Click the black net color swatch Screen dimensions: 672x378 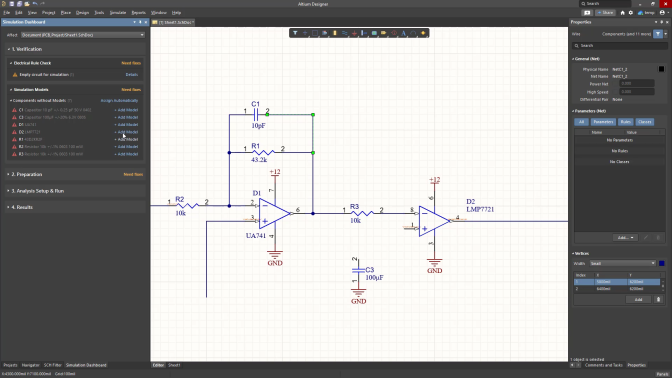pyautogui.click(x=661, y=69)
